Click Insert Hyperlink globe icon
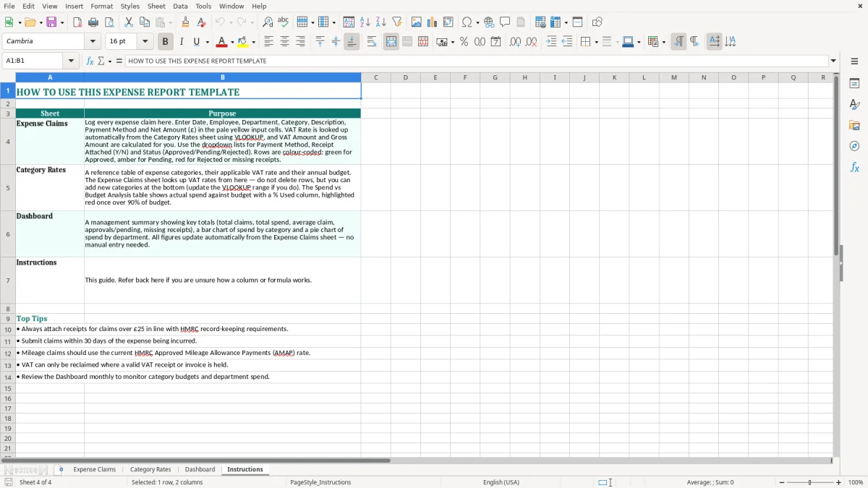This screenshot has height=488, width=868. click(489, 22)
